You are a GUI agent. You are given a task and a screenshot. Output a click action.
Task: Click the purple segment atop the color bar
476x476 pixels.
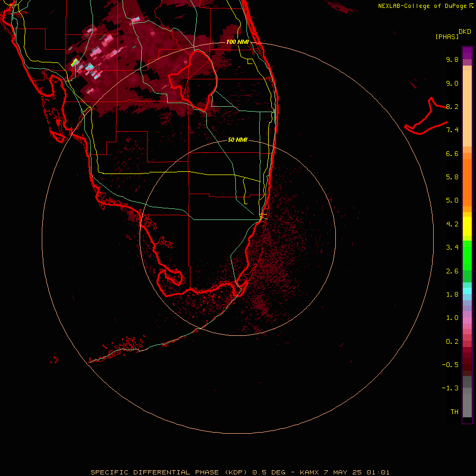[467, 53]
